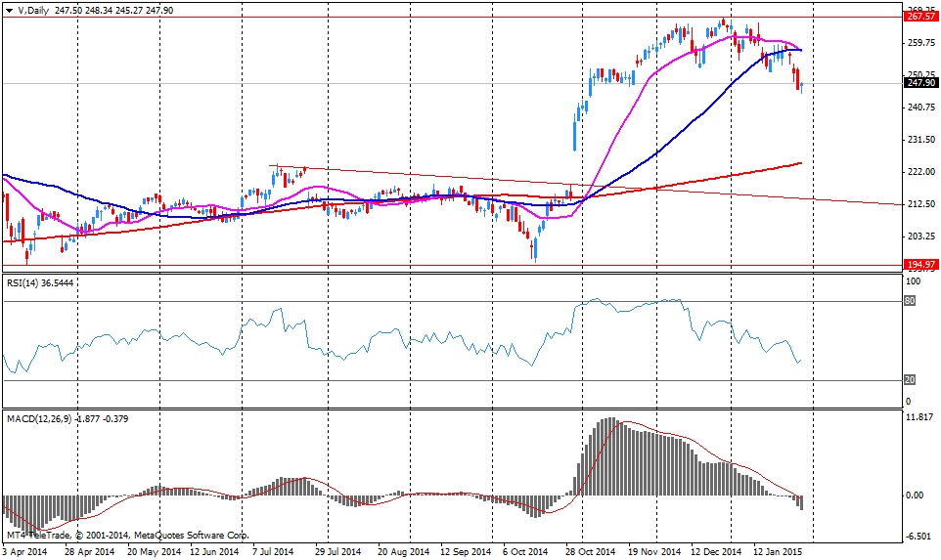Click the red 194.97 support price label

920,265
